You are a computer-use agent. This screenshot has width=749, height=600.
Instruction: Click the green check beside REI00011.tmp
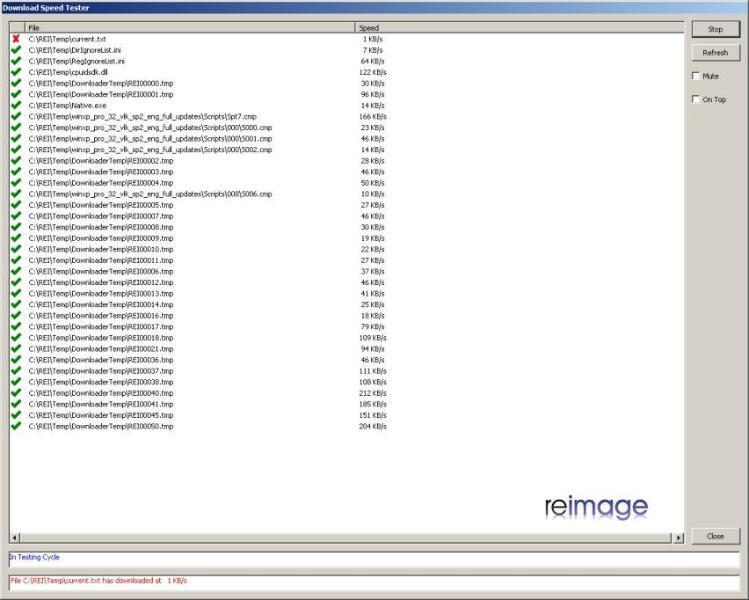(x=16, y=260)
